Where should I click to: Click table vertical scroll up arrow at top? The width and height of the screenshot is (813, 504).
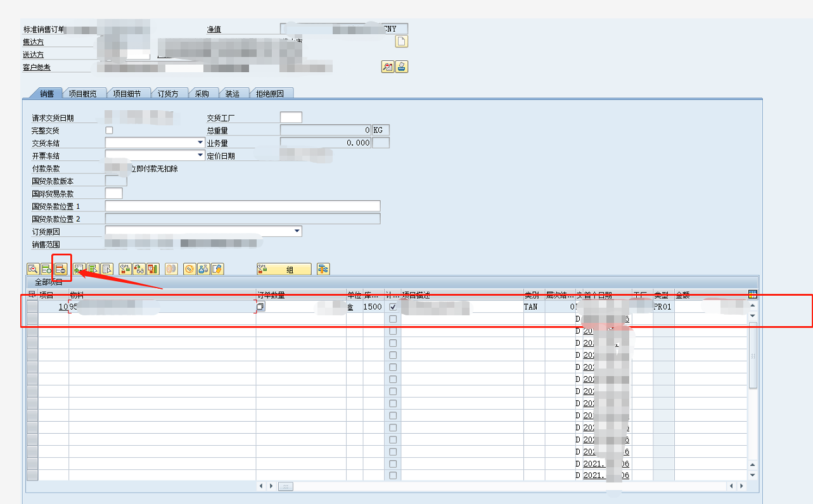point(753,306)
